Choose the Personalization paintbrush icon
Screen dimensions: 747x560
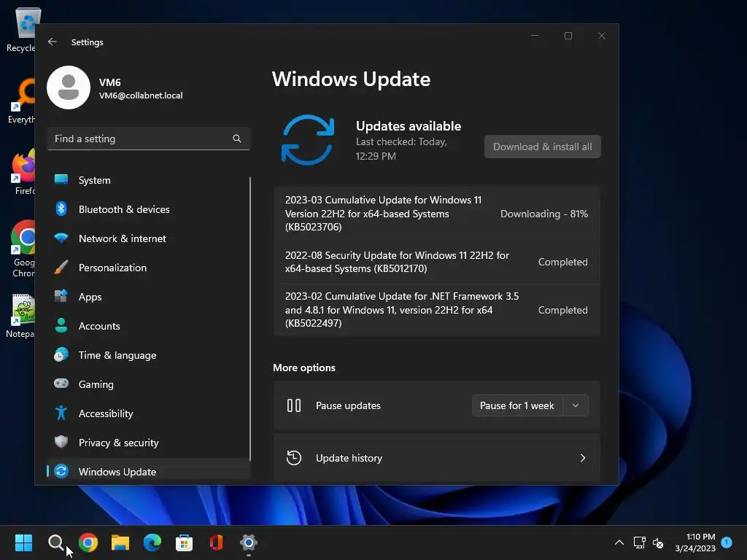(61, 267)
